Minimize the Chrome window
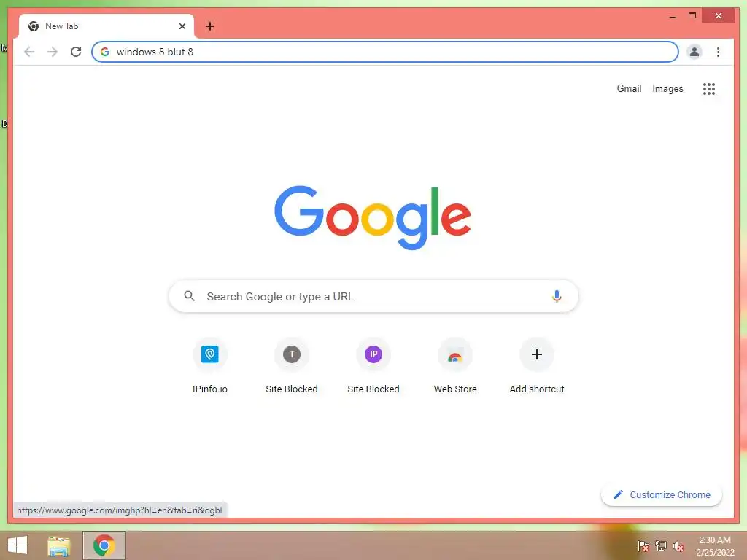 tap(673, 16)
